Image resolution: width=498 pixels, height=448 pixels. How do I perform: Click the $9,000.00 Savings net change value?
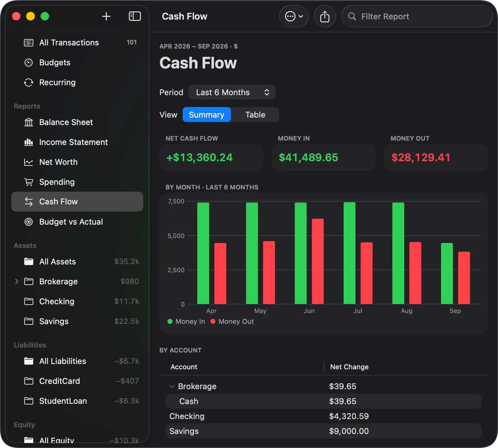click(349, 431)
